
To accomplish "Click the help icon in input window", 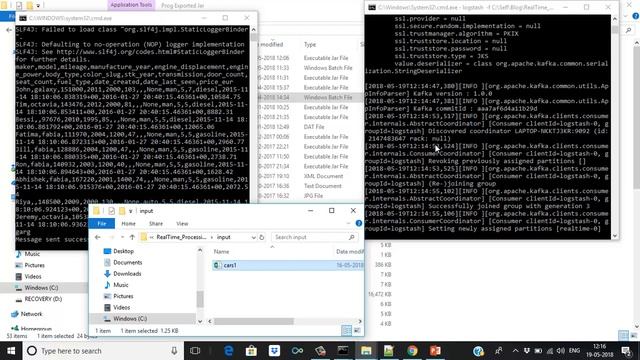I will tap(358, 223).
